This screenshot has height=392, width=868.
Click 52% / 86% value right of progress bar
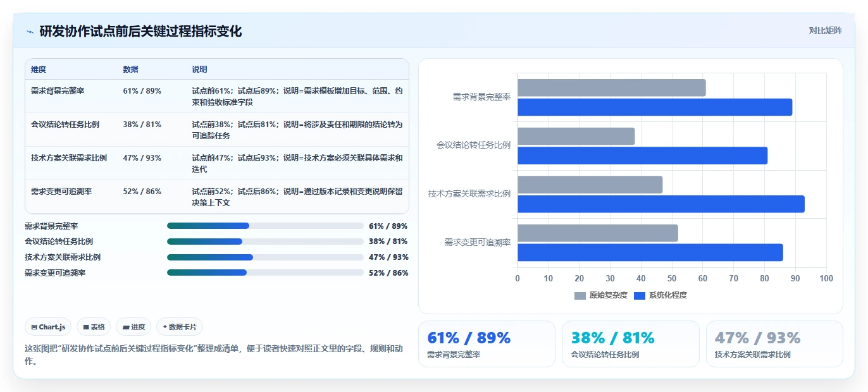click(x=388, y=273)
